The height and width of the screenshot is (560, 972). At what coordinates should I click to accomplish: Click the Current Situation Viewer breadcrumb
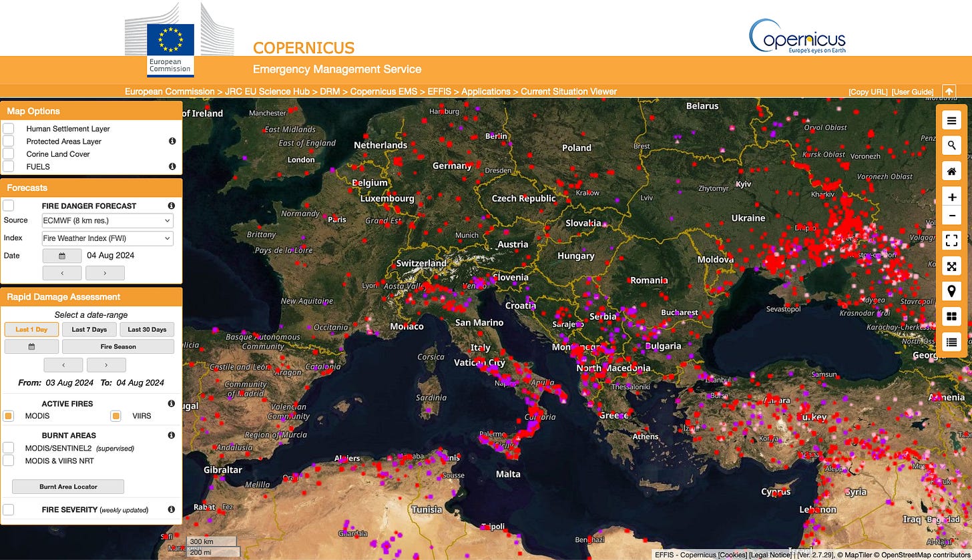point(569,91)
